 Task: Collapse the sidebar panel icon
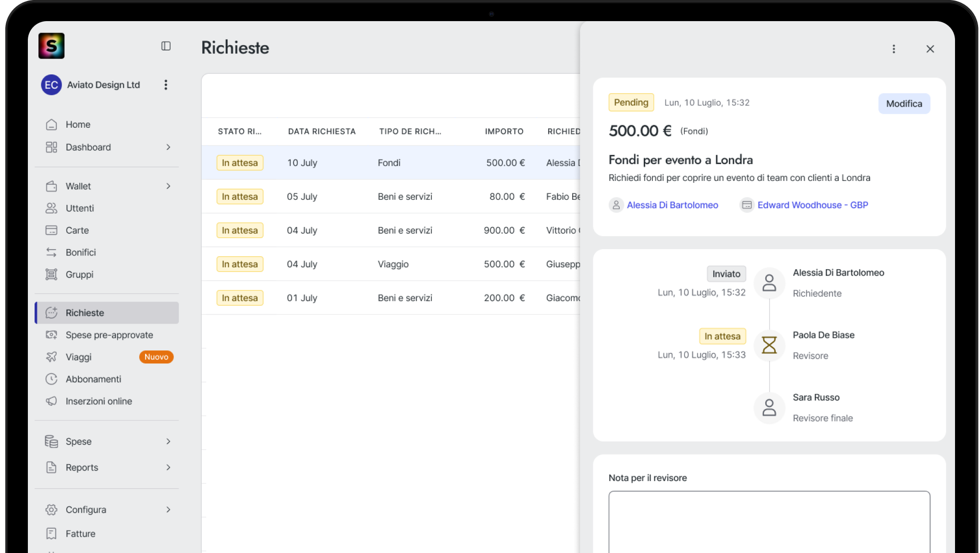(x=166, y=46)
